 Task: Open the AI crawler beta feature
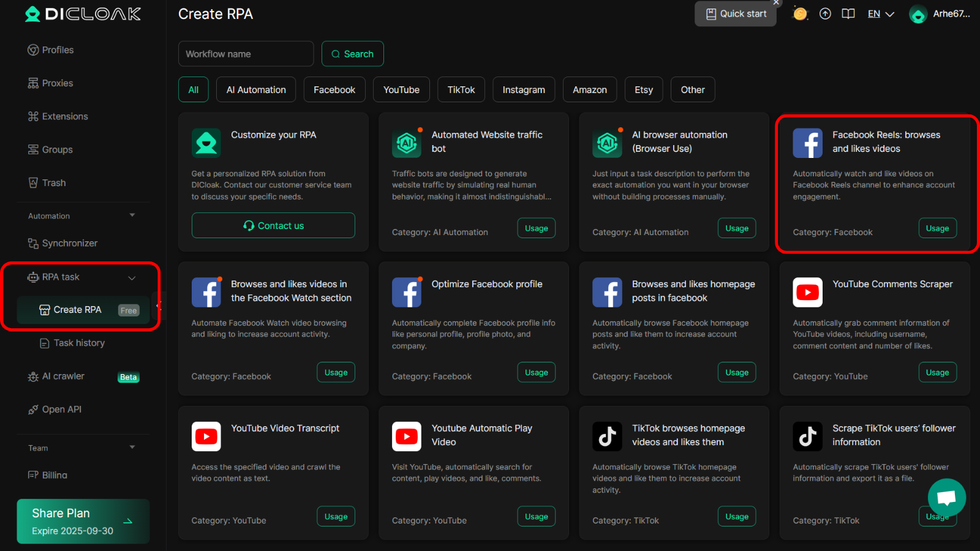point(83,377)
